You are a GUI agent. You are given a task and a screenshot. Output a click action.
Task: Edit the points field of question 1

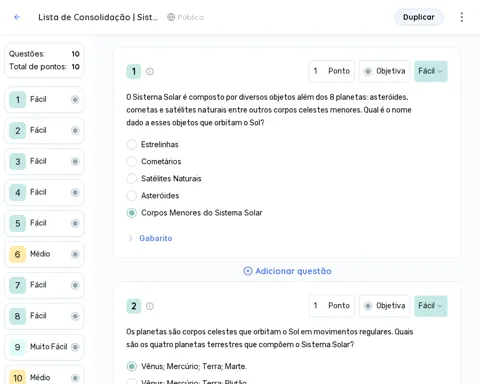pyautogui.click(x=332, y=71)
